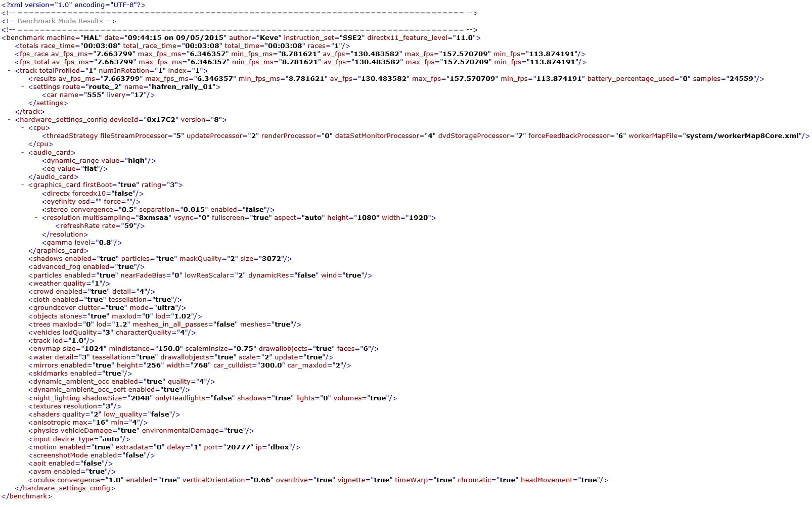Collapse the hardware_settings_config node
Screen dimensions: 812x507
pyautogui.click(x=9, y=120)
